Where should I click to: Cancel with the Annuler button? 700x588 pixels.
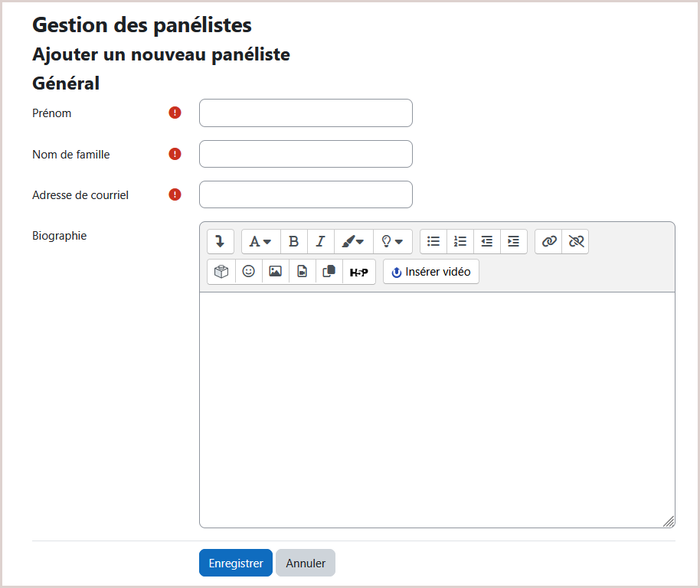(306, 563)
